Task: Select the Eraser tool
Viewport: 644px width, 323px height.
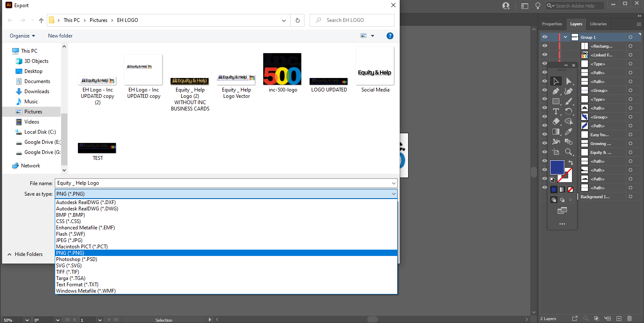Action: (x=556, y=121)
